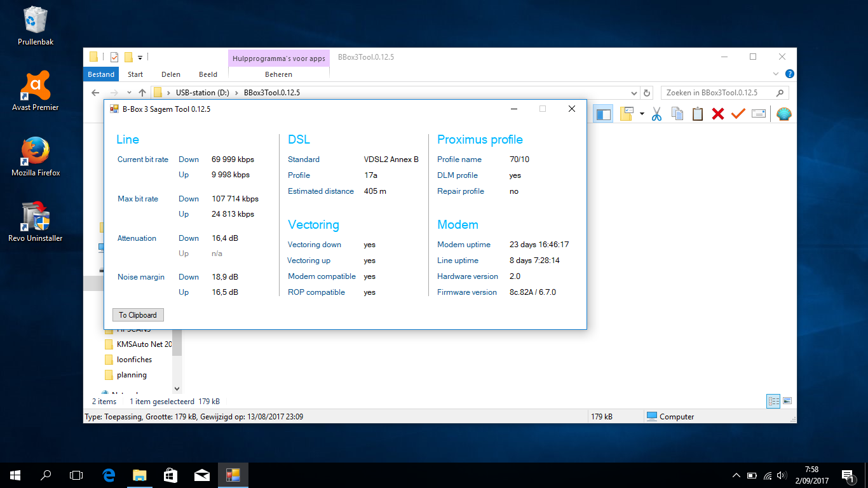Click the Classic Shell seashell settings icon
This screenshot has height=488, width=868.
point(784,114)
